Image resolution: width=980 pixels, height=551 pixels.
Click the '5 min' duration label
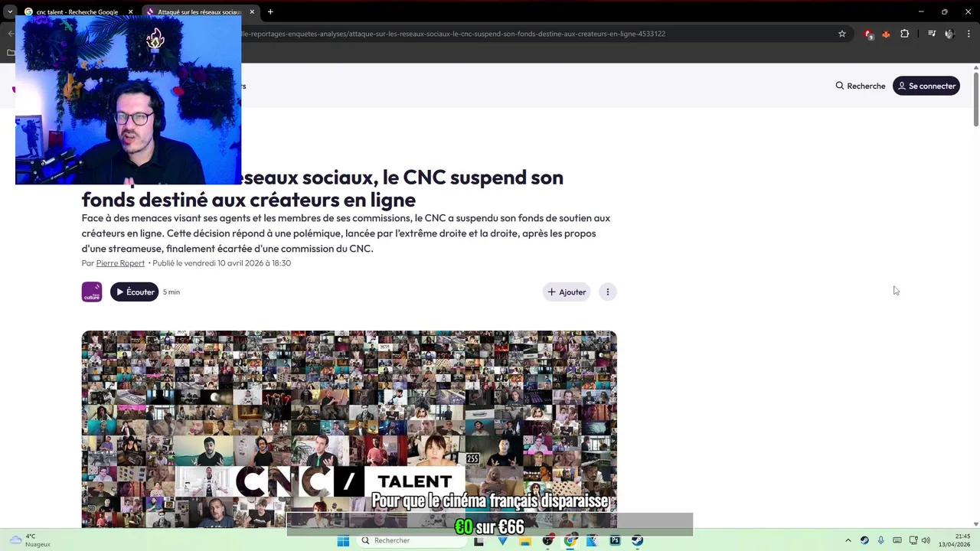click(171, 292)
